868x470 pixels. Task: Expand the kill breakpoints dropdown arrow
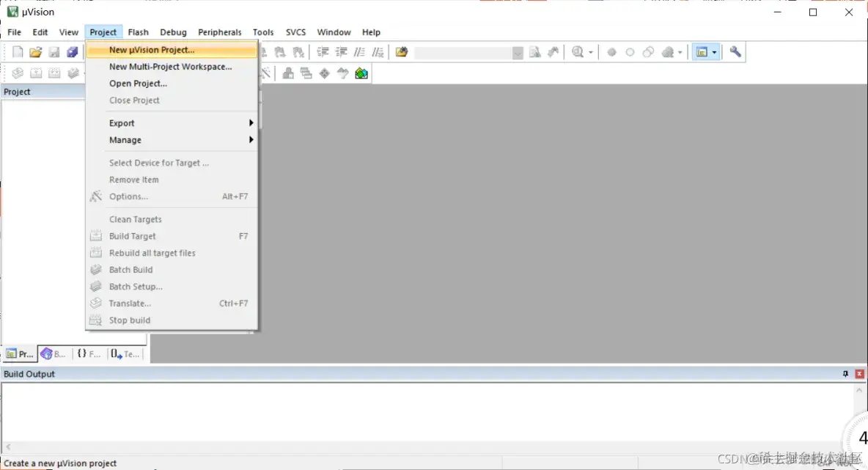(x=680, y=53)
